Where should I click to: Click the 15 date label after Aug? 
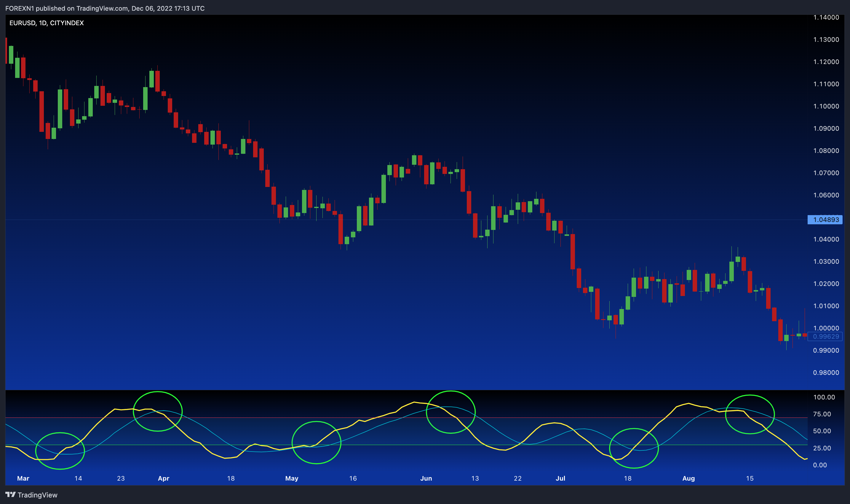coord(750,478)
